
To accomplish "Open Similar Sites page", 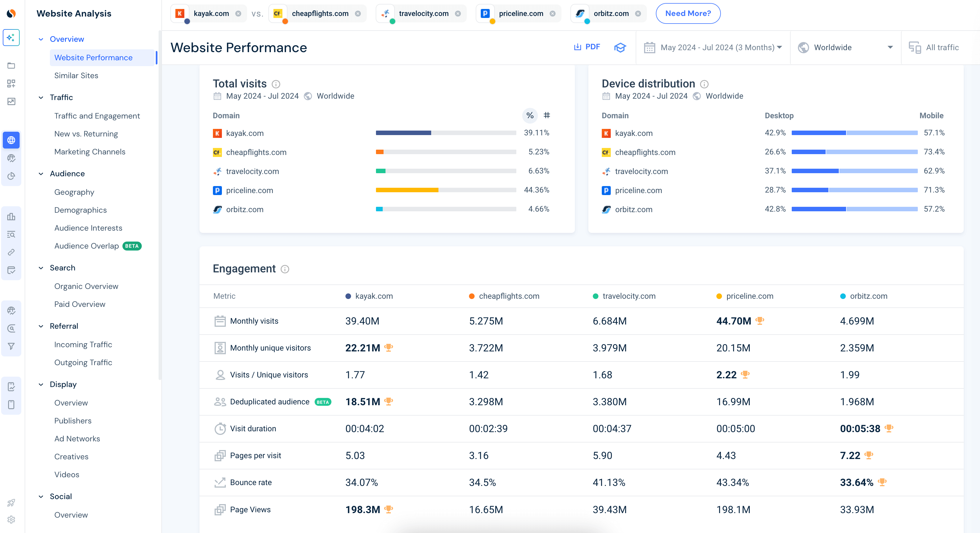I will (x=76, y=75).
